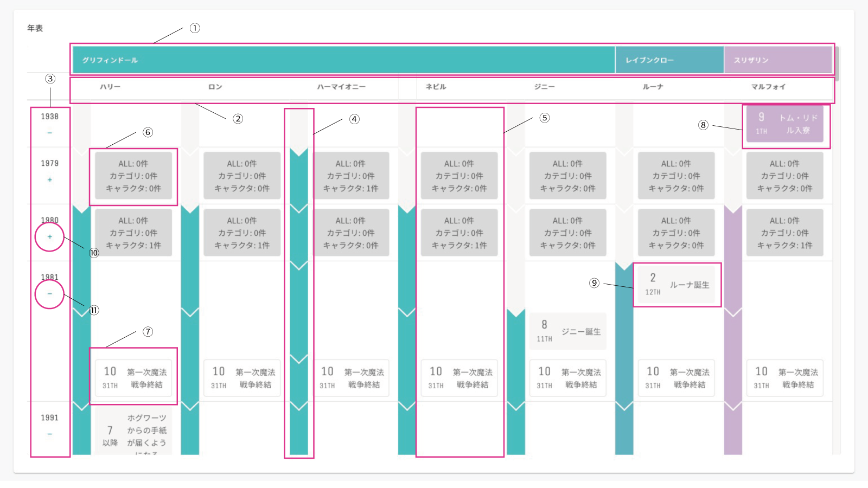Click the ロン column header
Viewport: 868px width, 488px height.
point(215,87)
